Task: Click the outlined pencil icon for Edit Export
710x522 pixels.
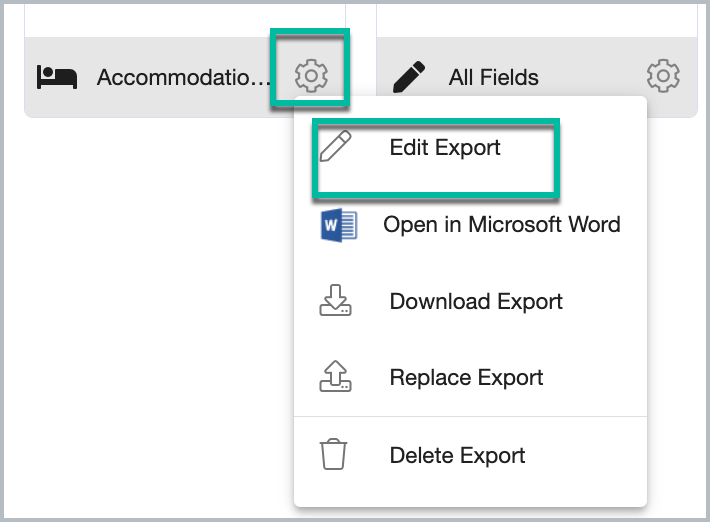Action: [335, 146]
